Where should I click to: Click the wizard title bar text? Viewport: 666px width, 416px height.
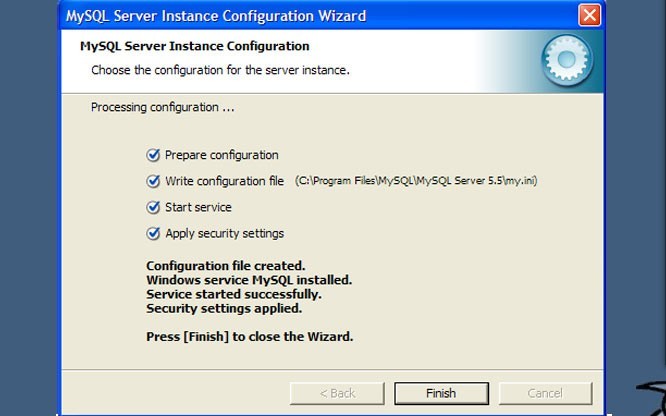216,16
